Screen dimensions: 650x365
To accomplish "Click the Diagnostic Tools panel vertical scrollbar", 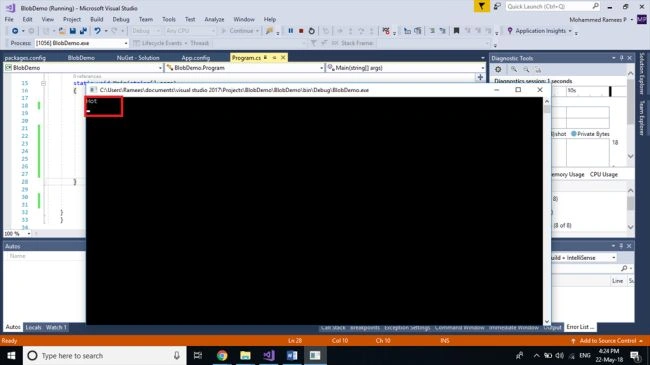I will click(631, 114).
